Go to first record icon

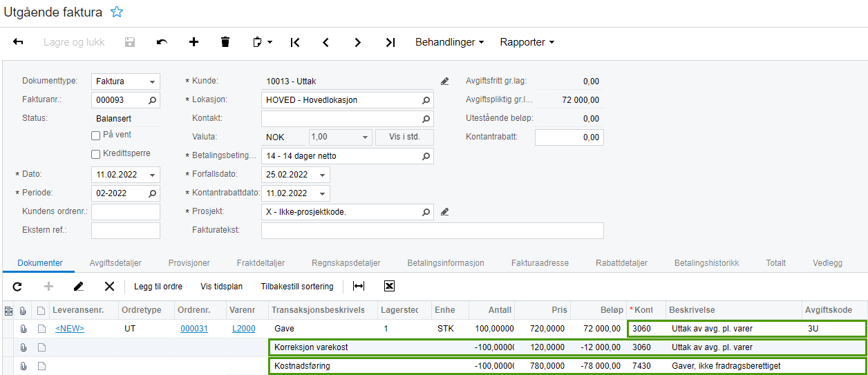coord(295,42)
